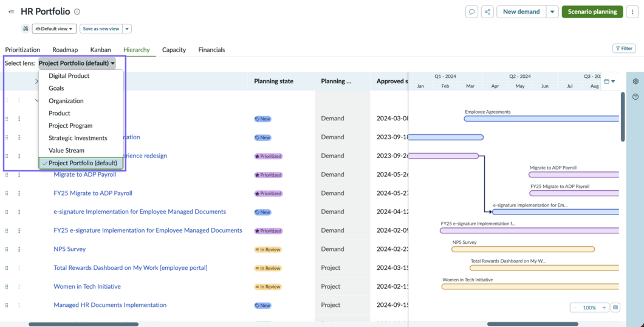Open row actions for NPS Survey

[x=19, y=249]
